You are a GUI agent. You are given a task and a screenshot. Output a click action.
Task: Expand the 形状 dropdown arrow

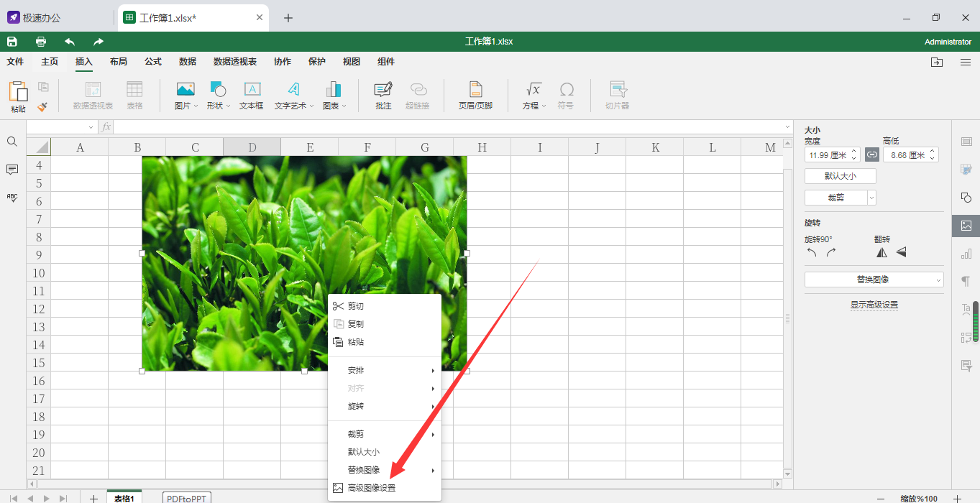[x=228, y=106]
